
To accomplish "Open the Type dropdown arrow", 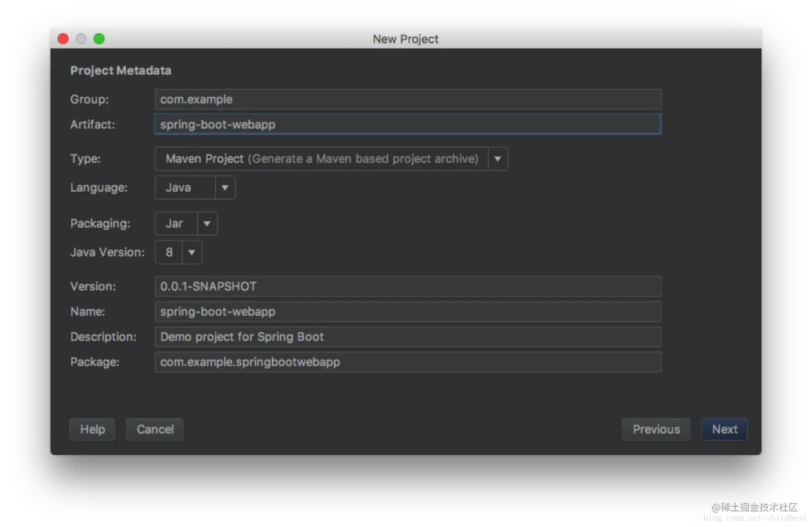I will [498, 159].
